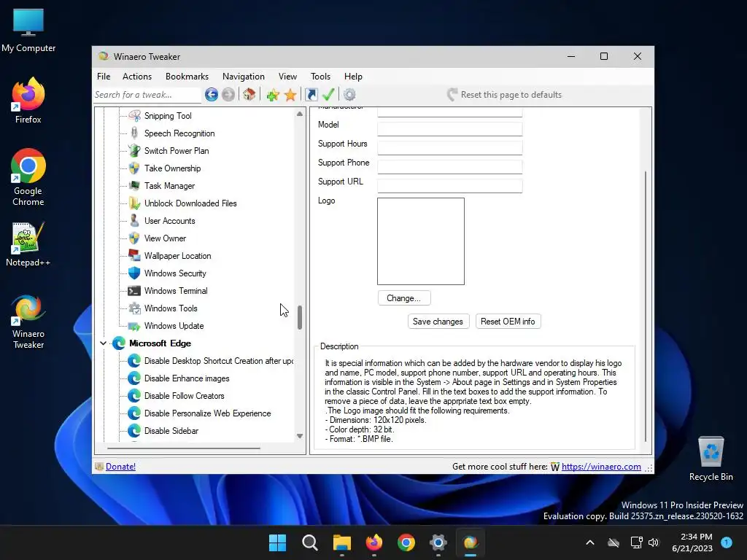Open bookmarks using the gold star icon
This screenshot has width=747, height=560.
tap(290, 95)
